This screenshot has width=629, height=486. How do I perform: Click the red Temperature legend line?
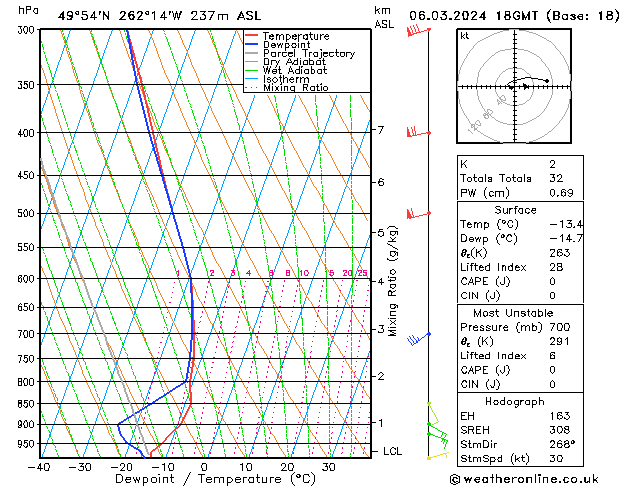pyautogui.click(x=252, y=36)
